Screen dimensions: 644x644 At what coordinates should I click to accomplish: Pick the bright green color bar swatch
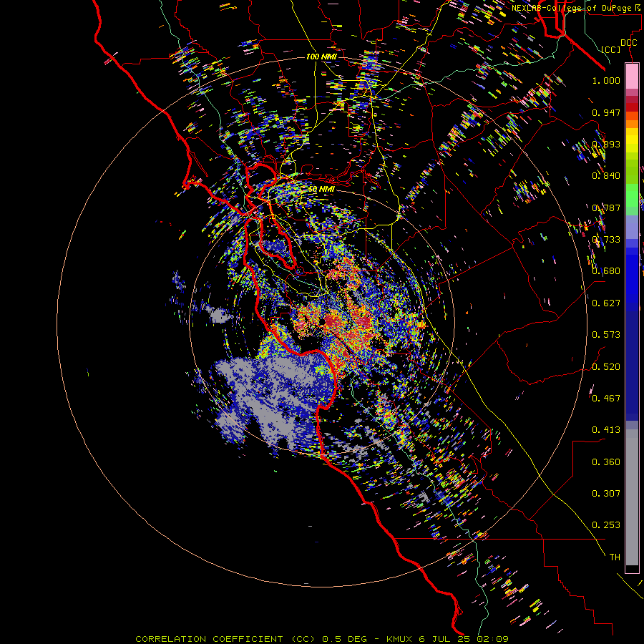click(632, 195)
